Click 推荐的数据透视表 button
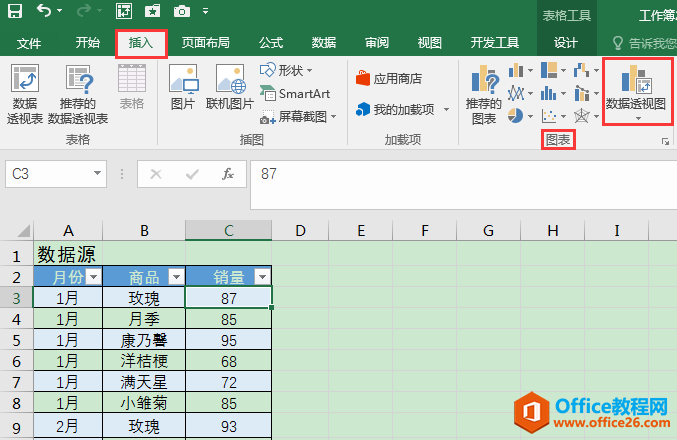Screen dimensions: 677x440 (x=78, y=95)
